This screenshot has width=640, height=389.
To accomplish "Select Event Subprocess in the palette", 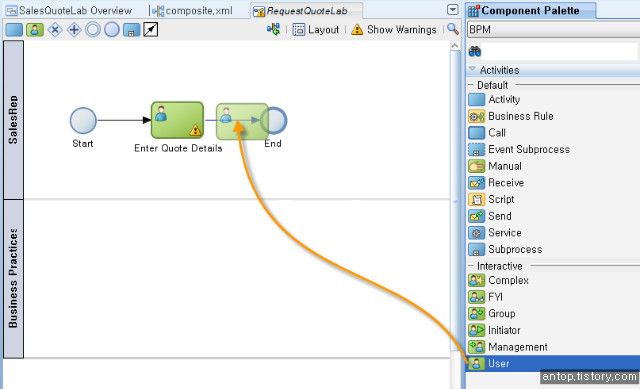I will [x=519, y=149].
